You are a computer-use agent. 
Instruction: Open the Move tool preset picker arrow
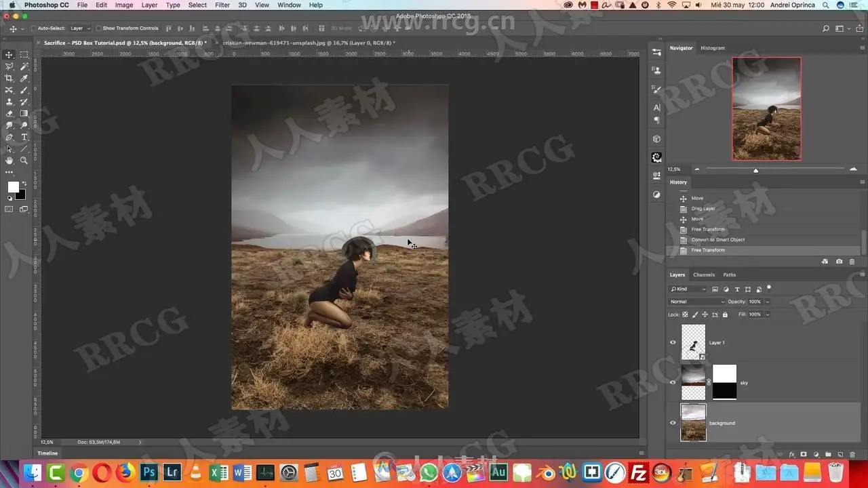pos(22,29)
